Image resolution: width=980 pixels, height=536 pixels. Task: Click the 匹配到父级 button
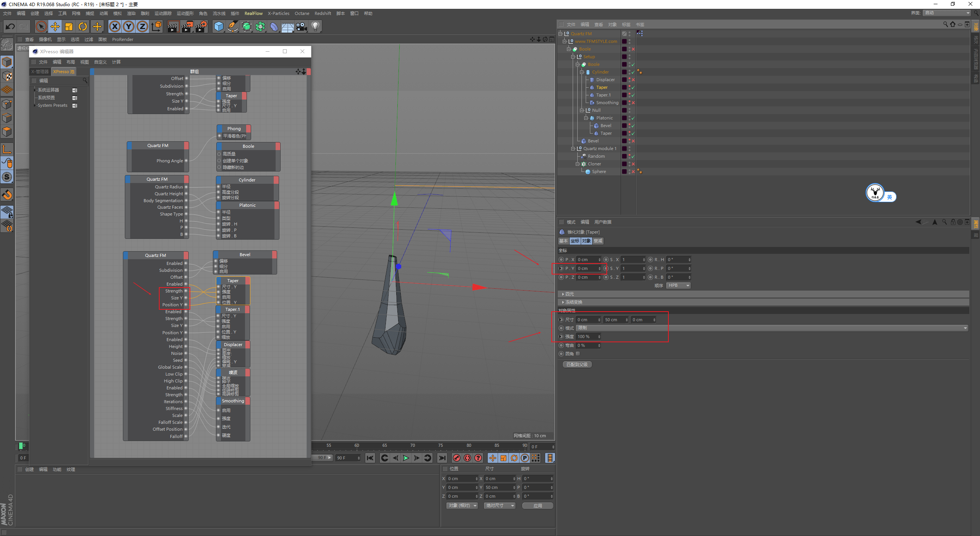(577, 364)
